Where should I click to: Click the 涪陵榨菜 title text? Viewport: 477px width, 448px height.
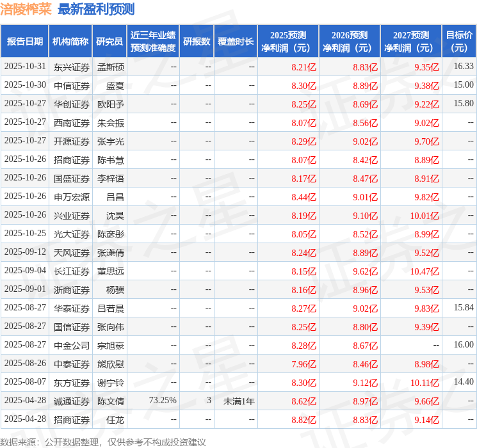click(x=26, y=9)
